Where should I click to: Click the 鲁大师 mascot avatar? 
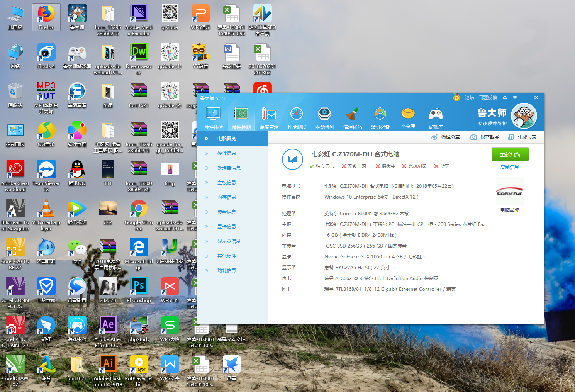[x=524, y=116]
